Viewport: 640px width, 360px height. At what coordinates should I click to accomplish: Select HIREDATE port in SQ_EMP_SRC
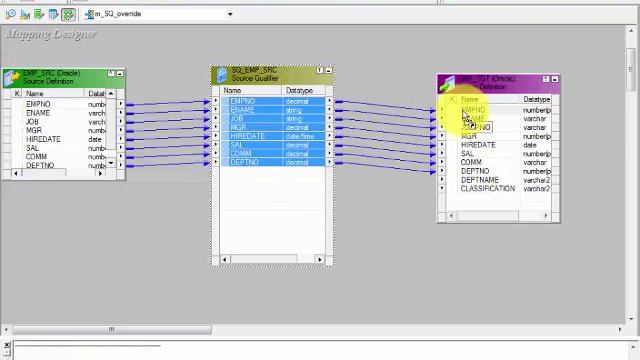(x=273, y=136)
